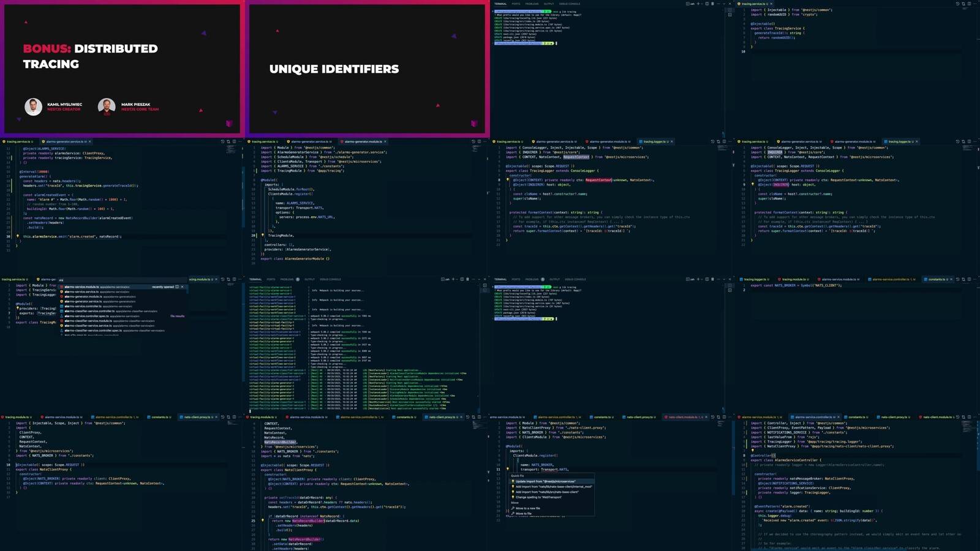Click Mark Pieszak's avatar photo on title slide
This screenshot has width=980, height=551.
coord(107,107)
